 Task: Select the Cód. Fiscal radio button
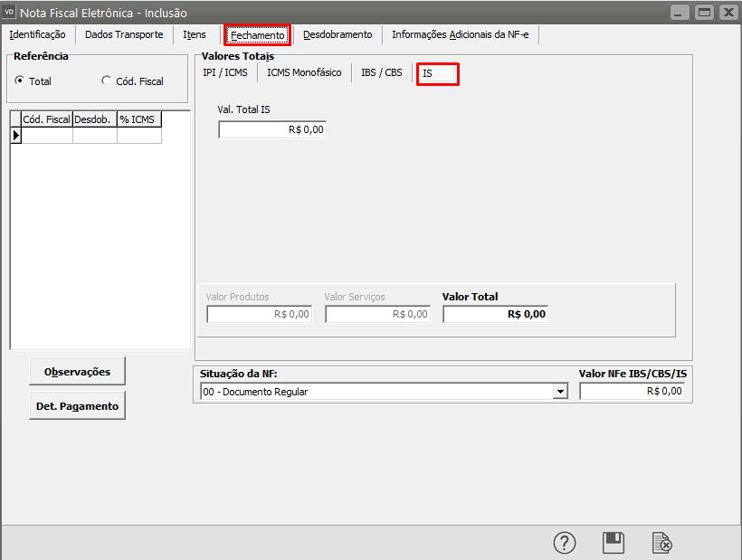[107, 81]
